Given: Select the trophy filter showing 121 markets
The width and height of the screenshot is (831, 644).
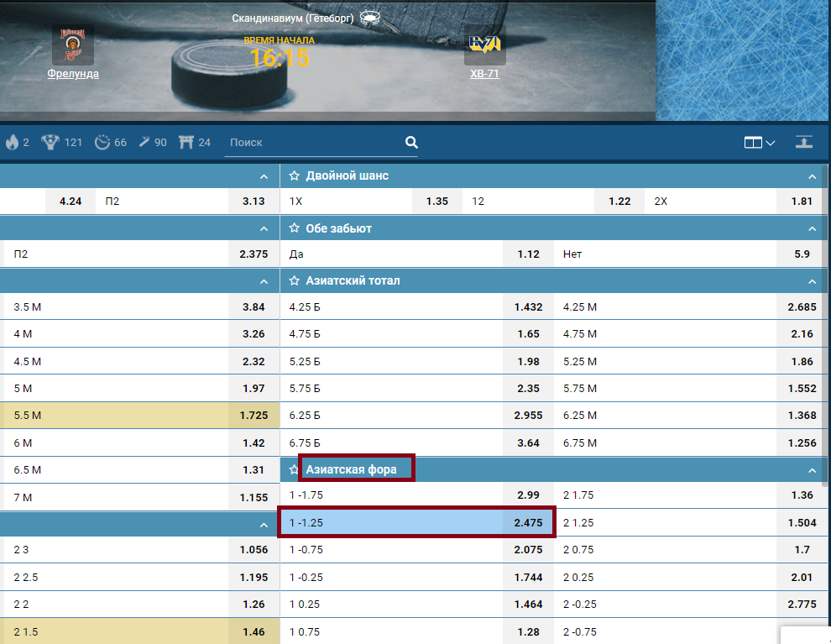Looking at the screenshot, I should [x=51, y=143].
